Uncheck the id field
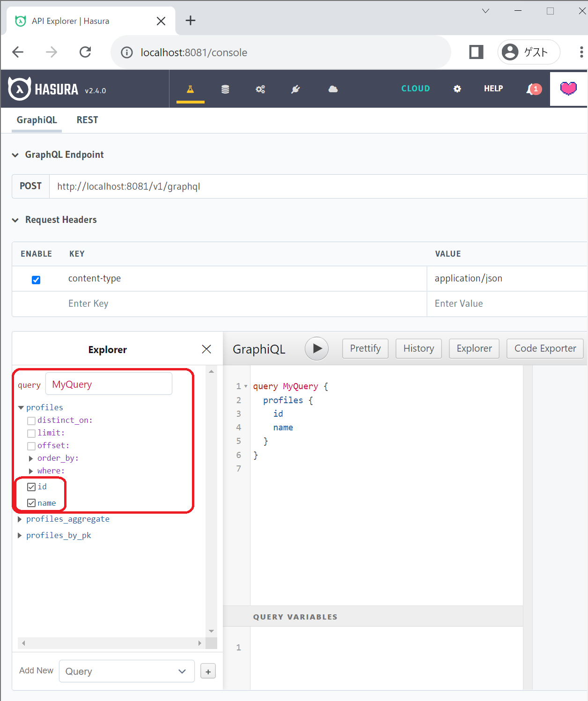 (31, 487)
